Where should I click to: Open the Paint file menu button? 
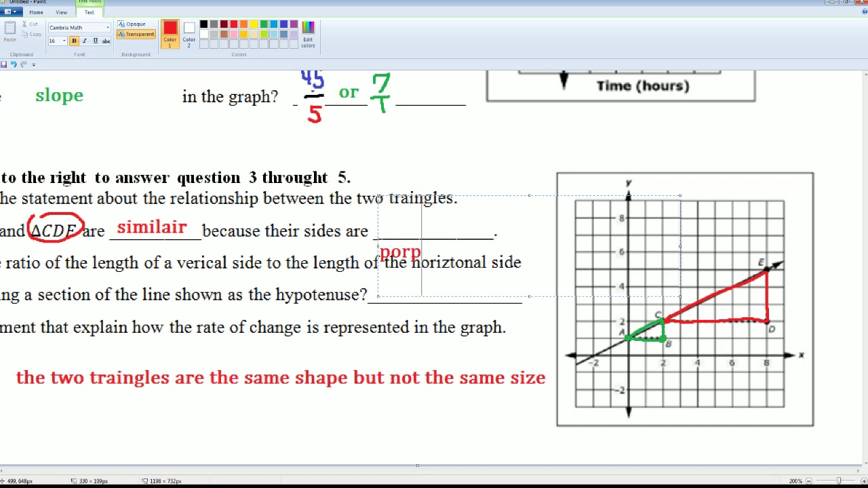click(10, 12)
